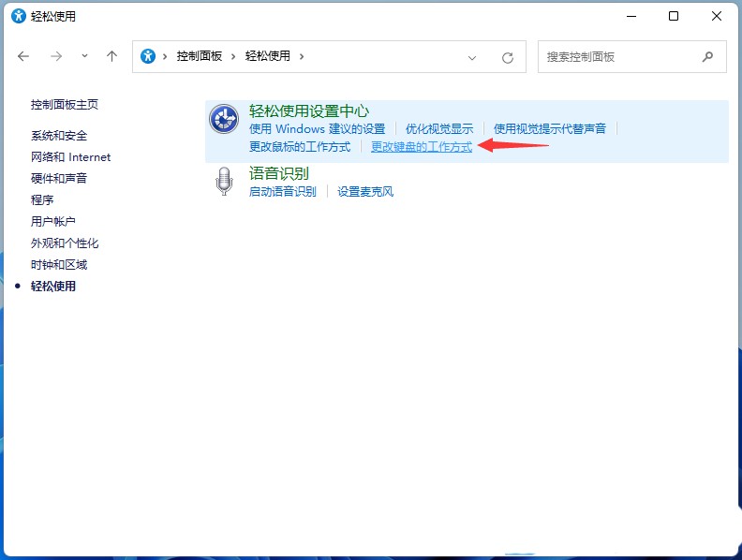This screenshot has width=742, height=560.
Task: Open the 启动语音识别 link
Action: (282, 192)
